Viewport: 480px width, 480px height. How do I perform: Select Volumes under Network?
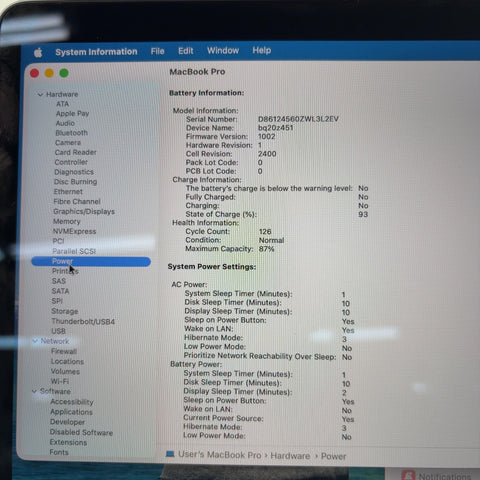point(65,371)
